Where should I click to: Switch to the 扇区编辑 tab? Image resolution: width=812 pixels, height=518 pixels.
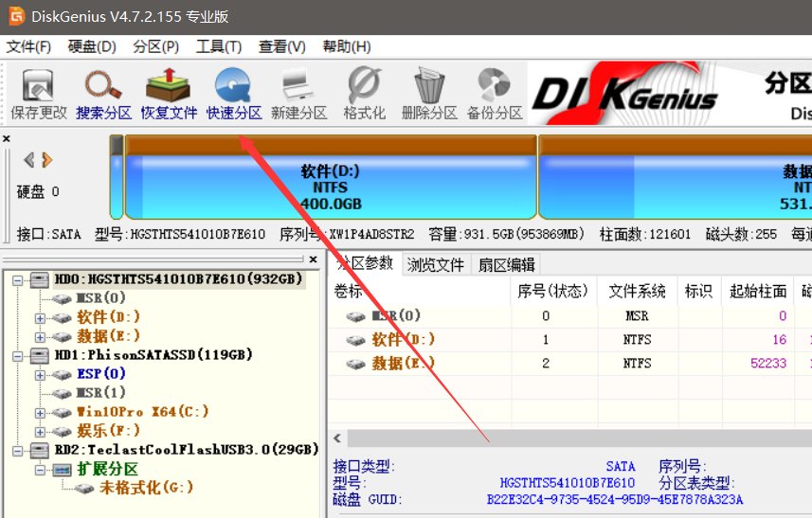[507, 265]
